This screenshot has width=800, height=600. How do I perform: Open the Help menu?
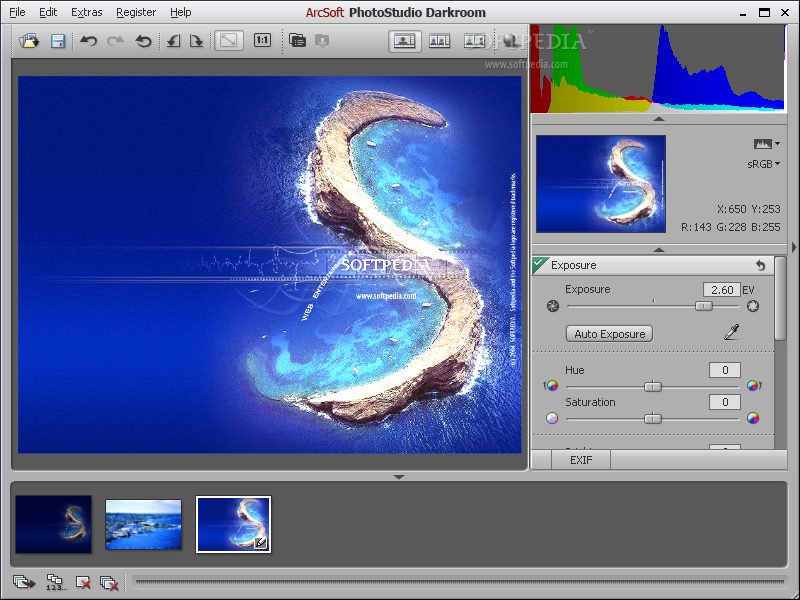click(x=181, y=12)
